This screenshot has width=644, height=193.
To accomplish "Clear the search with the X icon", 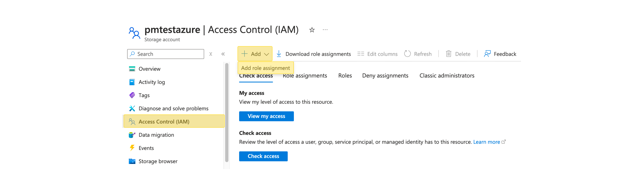I will point(211,54).
